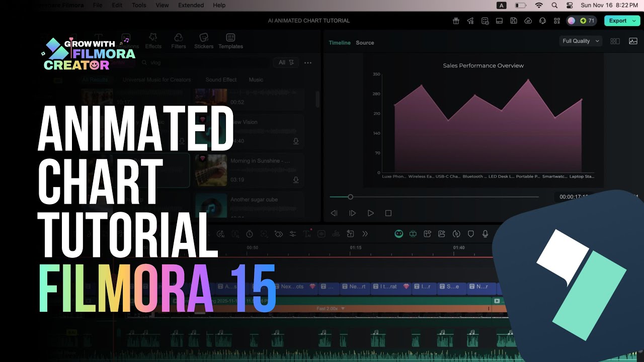
Task: Open the Extended menu
Action: [191, 5]
